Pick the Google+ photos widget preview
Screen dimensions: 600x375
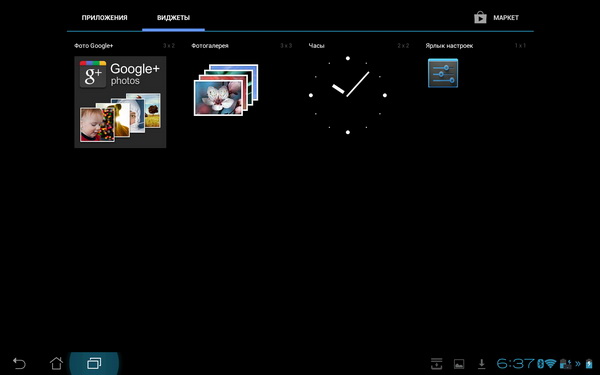[120, 102]
